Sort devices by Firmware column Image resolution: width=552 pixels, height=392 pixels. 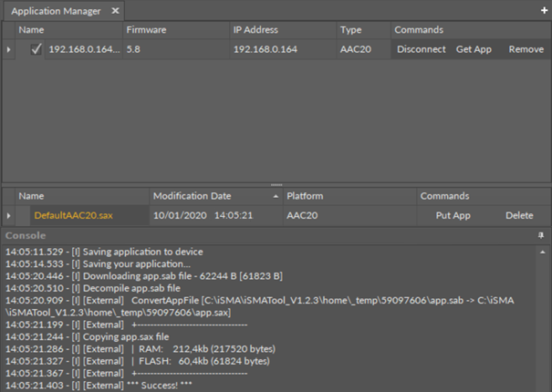tap(146, 30)
